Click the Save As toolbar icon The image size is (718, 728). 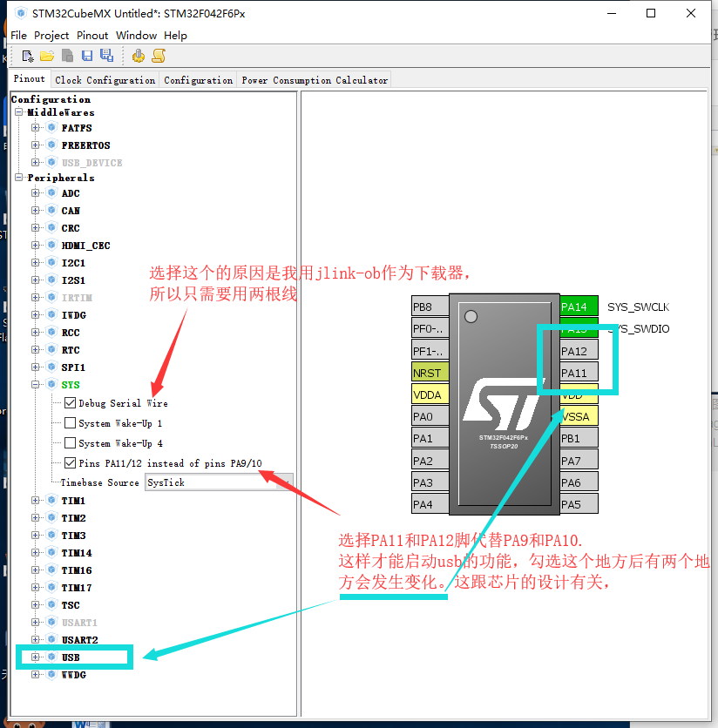point(105,54)
